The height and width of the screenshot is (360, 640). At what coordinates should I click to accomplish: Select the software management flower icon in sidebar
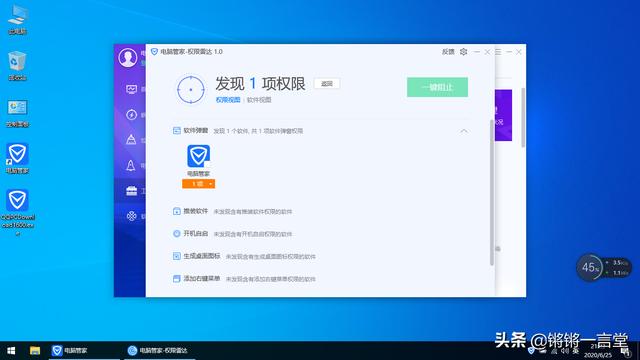[131, 216]
